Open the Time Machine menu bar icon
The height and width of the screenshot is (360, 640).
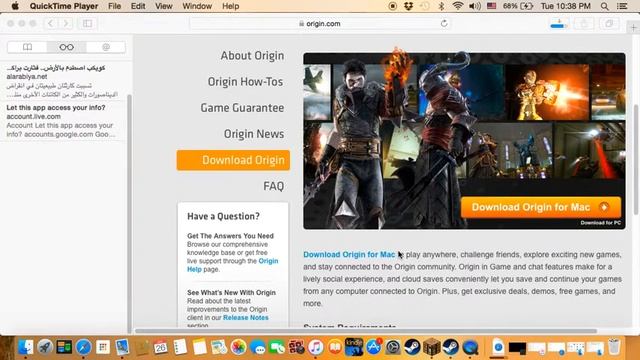click(x=425, y=6)
